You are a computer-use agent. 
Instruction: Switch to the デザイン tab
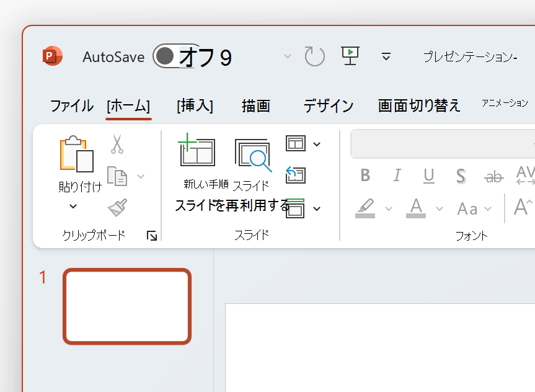pos(328,106)
